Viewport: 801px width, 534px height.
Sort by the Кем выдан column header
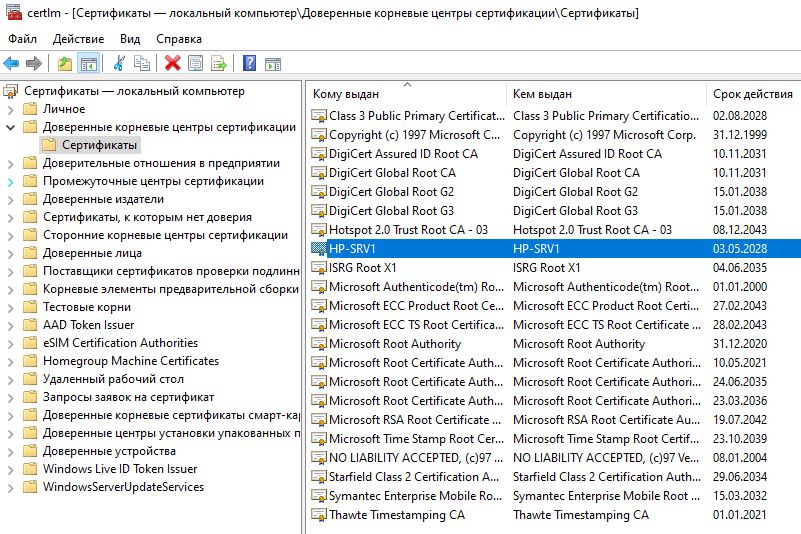point(606,94)
